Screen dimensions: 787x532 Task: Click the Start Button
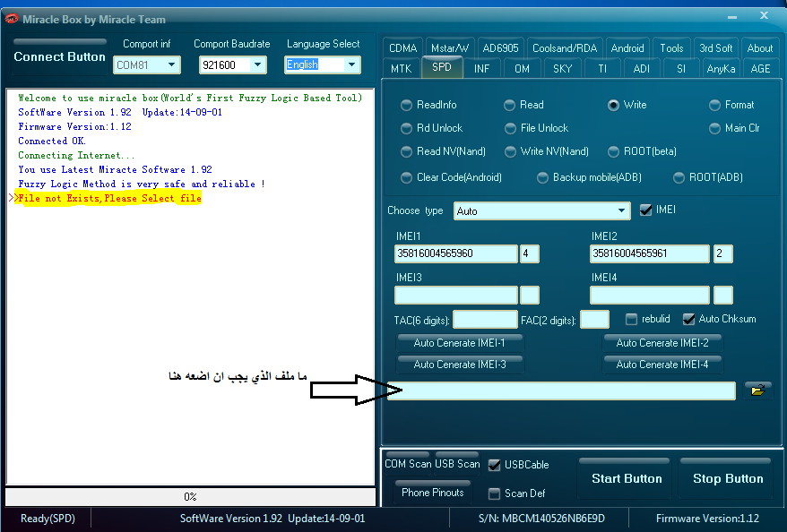click(627, 478)
